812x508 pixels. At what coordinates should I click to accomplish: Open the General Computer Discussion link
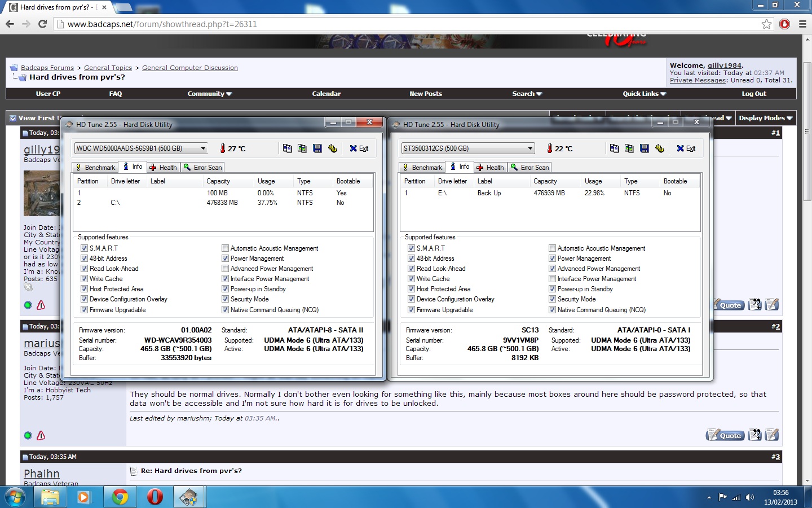click(189, 68)
